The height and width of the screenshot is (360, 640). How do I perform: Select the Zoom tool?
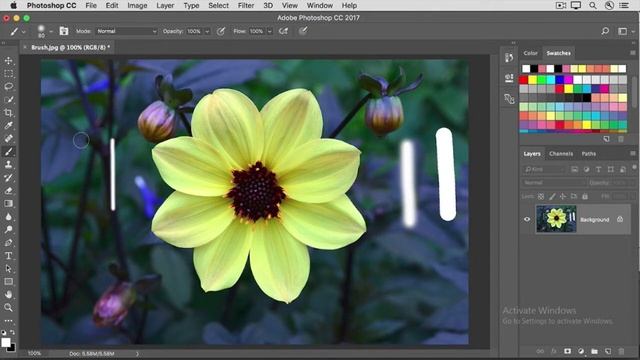click(x=9, y=307)
